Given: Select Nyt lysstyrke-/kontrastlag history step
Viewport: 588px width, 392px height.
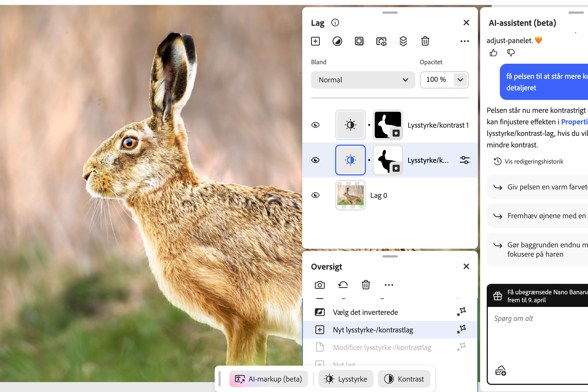Looking at the screenshot, I should click(x=373, y=330).
